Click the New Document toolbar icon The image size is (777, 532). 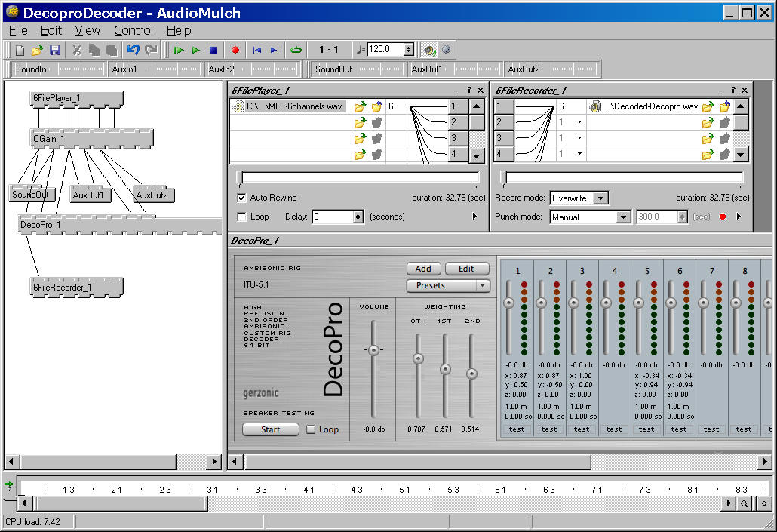pos(20,50)
